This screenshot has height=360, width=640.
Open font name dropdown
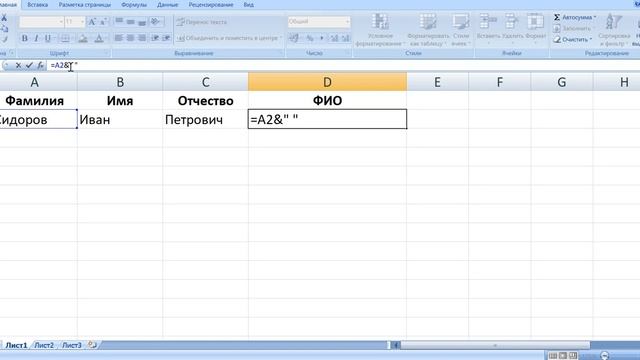pyautogui.click(x=42, y=22)
